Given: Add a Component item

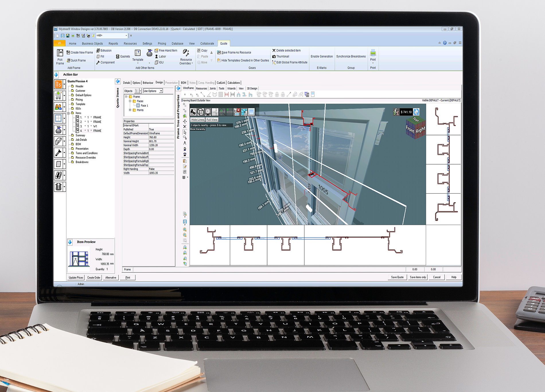Looking at the screenshot, I should [105, 63].
